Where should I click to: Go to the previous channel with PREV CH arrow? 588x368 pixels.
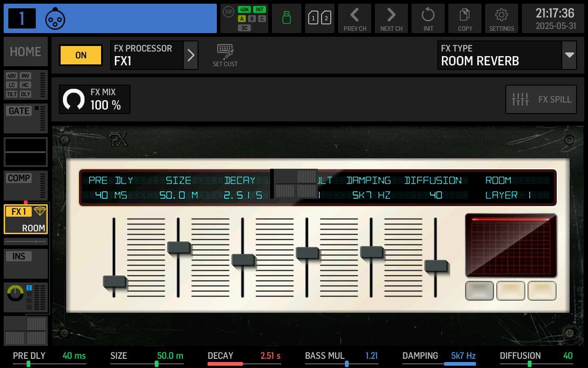[x=354, y=18]
